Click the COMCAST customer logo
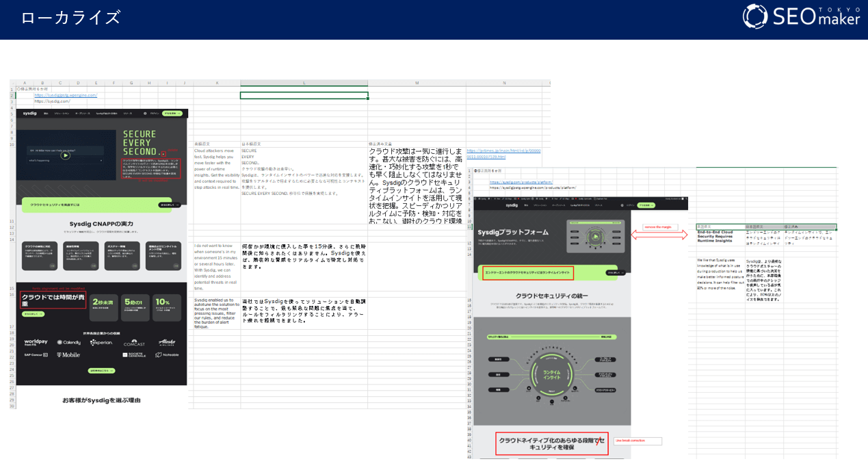This screenshot has width=868, height=468. [x=134, y=343]
